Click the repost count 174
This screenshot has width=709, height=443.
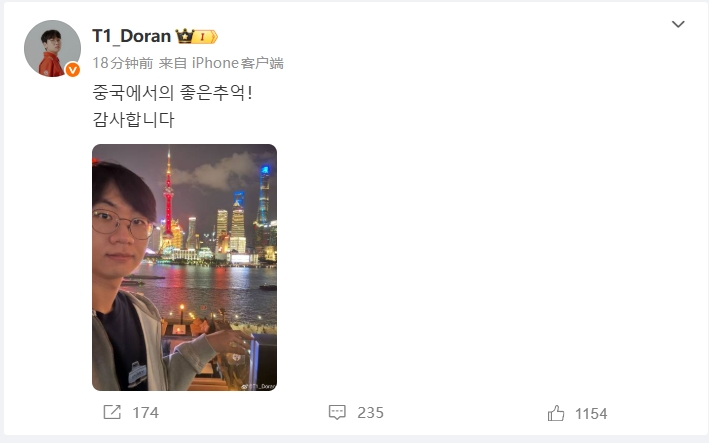[x=146, y=413]
